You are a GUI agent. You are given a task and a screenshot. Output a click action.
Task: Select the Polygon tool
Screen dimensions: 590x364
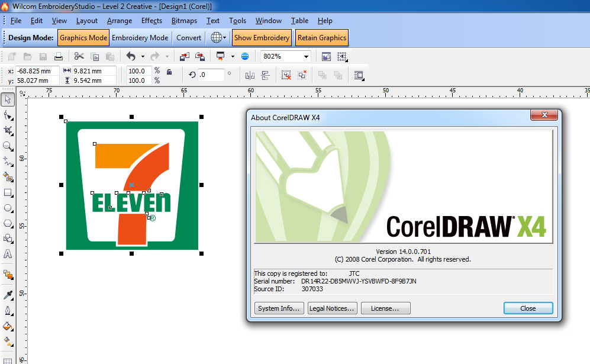(x=8, y=224)
